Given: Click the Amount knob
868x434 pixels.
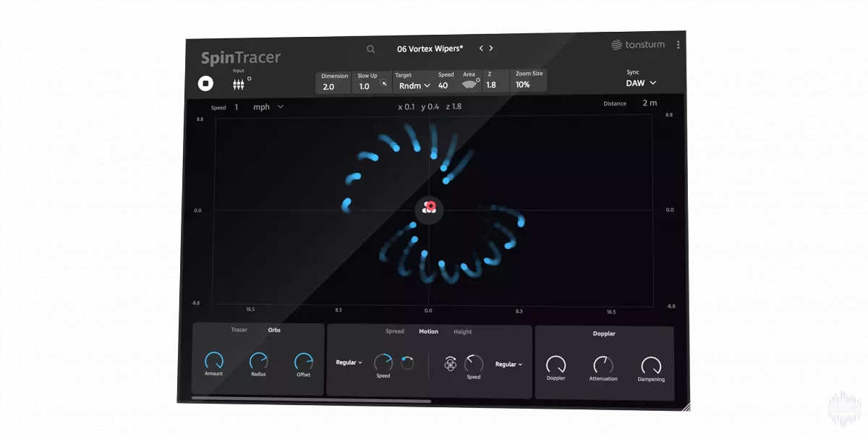Looking at the screenshot, I should [214, 360].
